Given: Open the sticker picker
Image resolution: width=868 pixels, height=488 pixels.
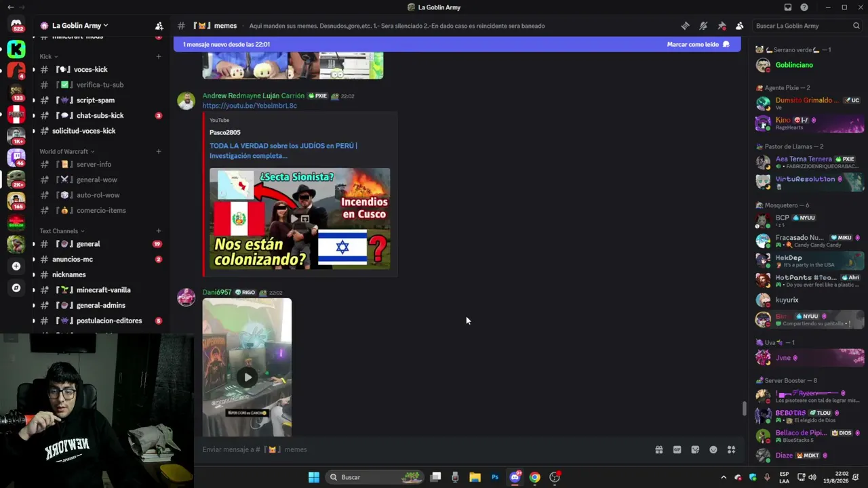Looking at the screenshot, I should [695, 449].
